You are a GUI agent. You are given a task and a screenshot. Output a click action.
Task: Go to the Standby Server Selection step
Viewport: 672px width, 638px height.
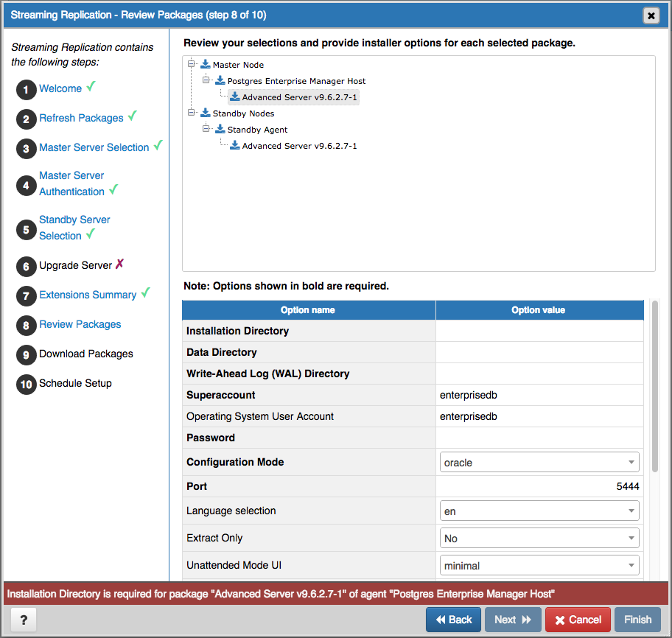click(74, 228)
